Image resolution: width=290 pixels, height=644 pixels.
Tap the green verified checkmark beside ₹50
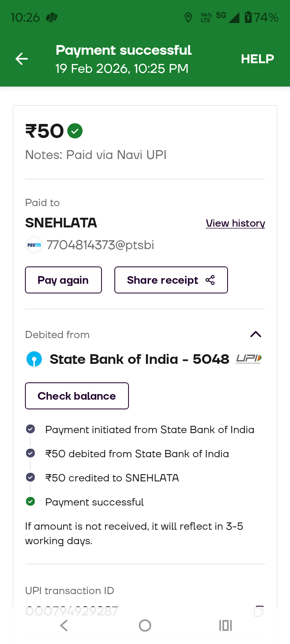(x=75, y=131)
